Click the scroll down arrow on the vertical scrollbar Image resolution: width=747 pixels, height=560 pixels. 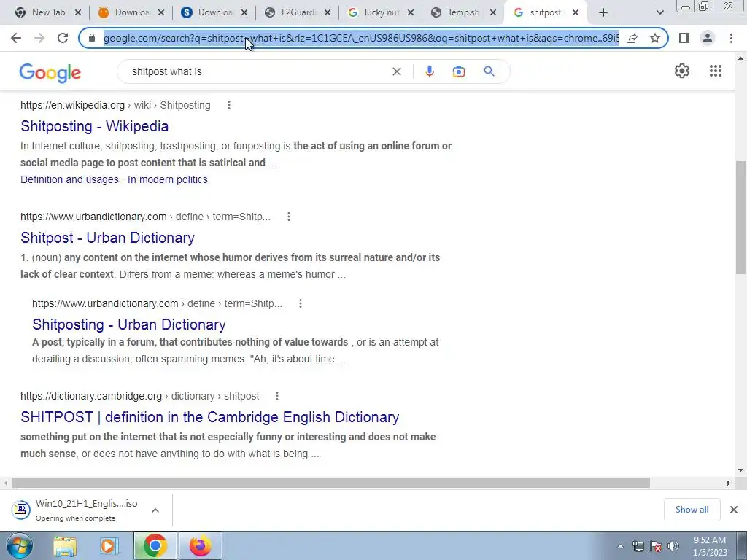coord(740,470)
